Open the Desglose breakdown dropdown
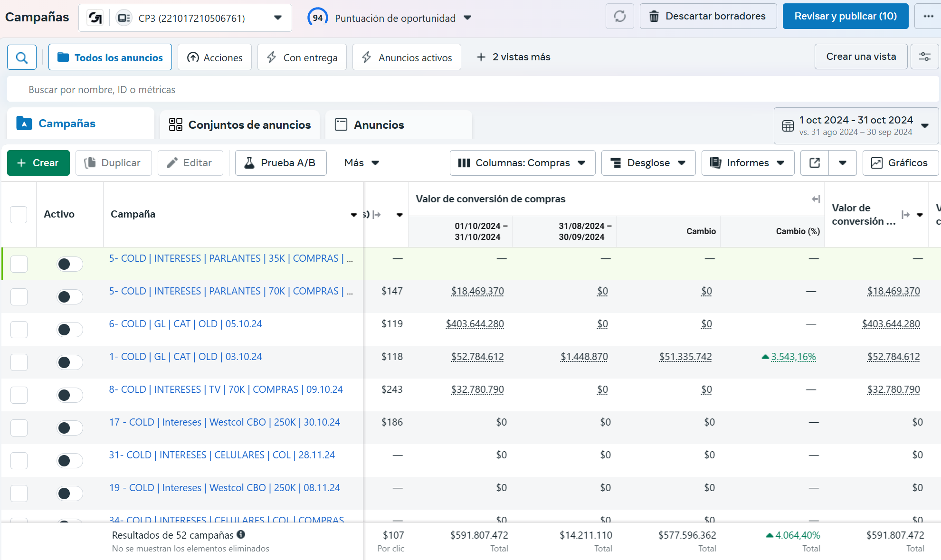This screenshot has height=560, width=941. 648,163
